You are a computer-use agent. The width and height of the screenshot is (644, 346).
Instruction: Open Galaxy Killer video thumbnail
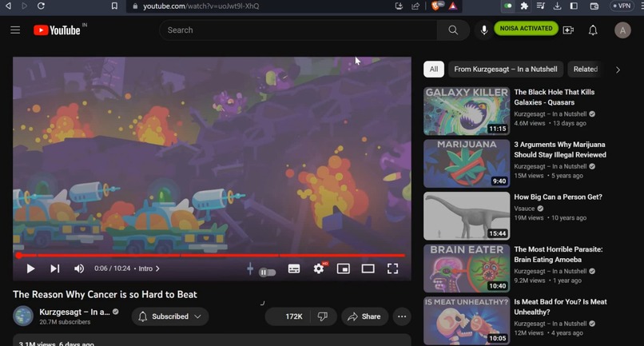coord(467,111)
